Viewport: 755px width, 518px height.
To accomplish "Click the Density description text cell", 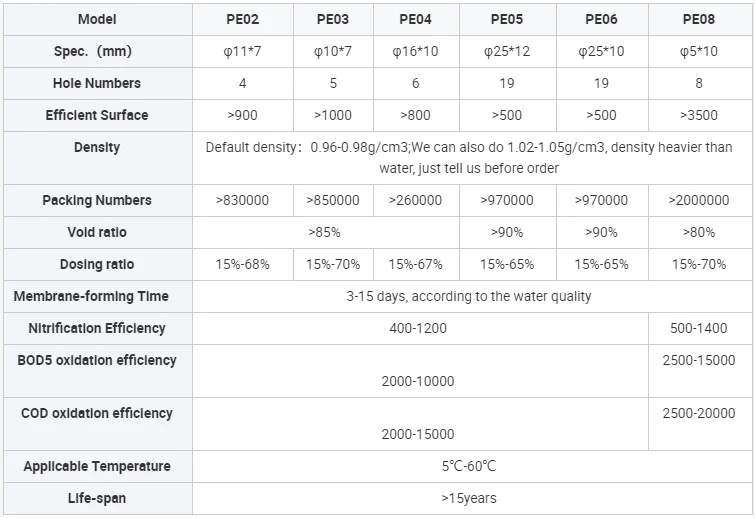I will click(469, 158).
